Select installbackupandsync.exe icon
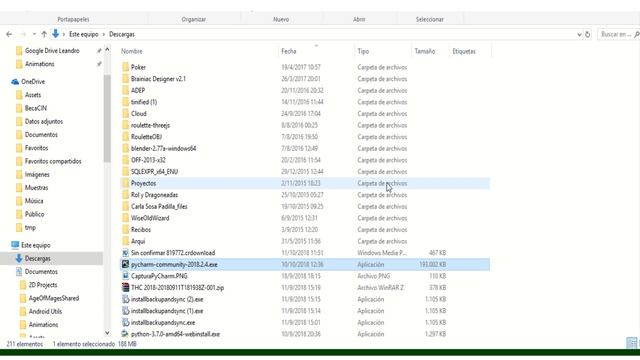 pyautogui.click(x=125, y=322)
